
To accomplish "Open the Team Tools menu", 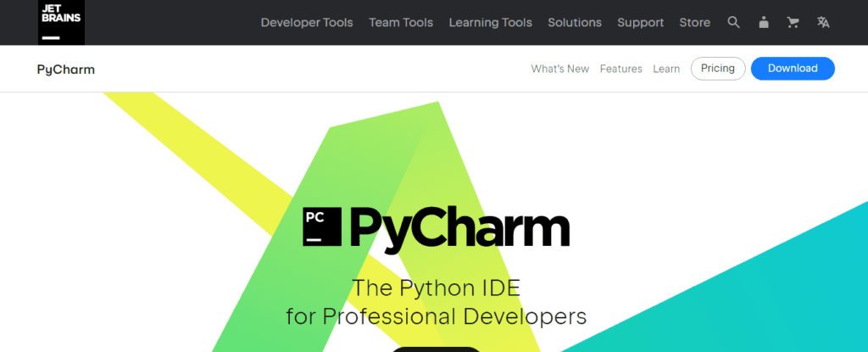I will (401, 23).
